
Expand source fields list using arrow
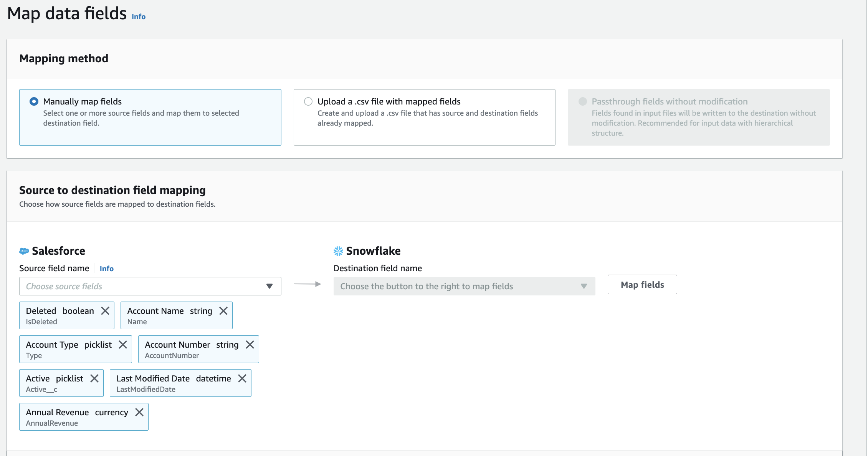269,286
